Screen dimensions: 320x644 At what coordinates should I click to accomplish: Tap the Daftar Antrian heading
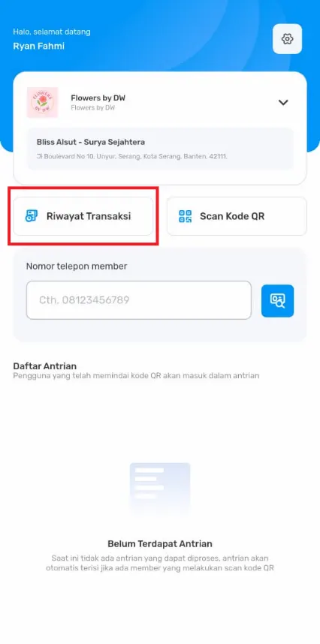tap(45, 366)
